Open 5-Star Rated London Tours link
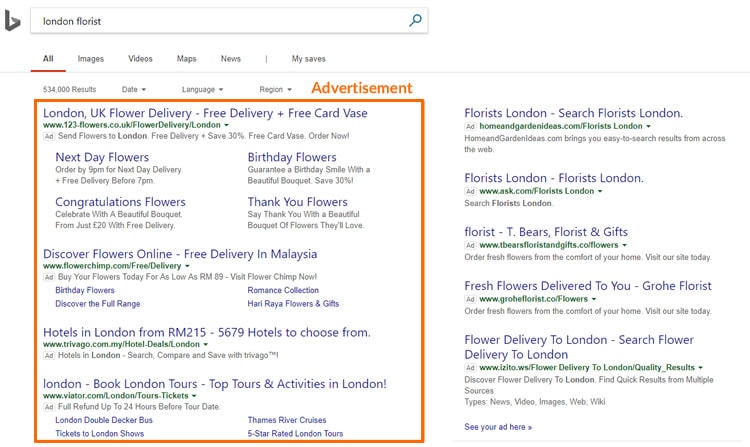Image resolution: width=750 pixels, height=447 pixels. coord(295,434)
